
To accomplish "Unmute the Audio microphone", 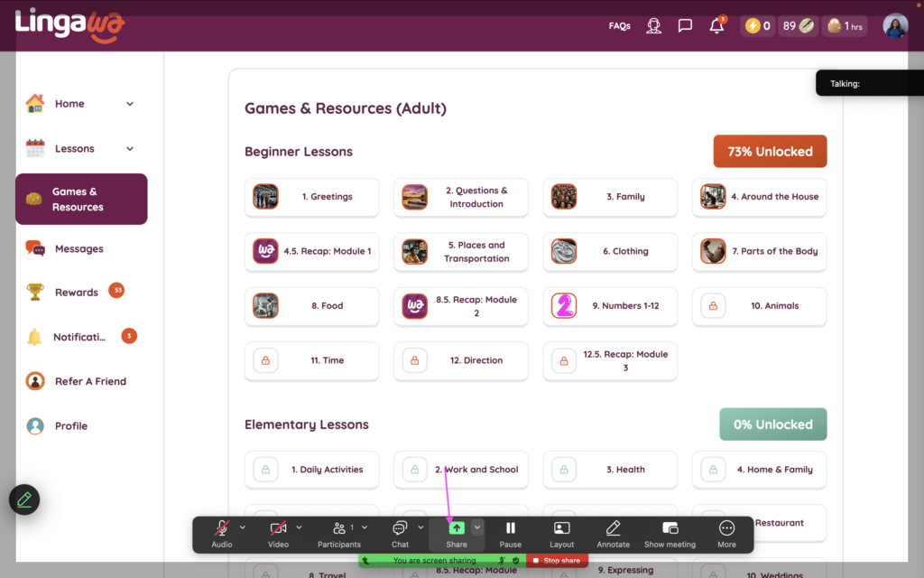I will pos(221,533).
